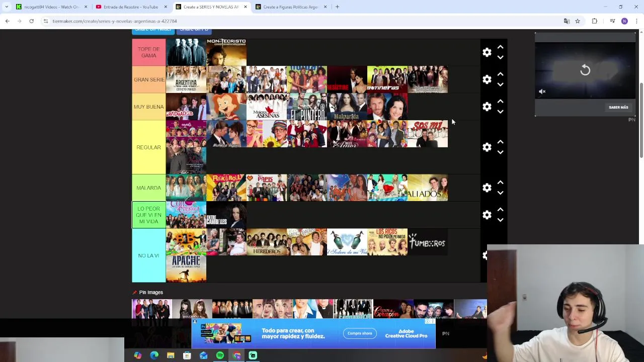
Task: Select the Tumberos thumbnail
Action: click(428, 242)
